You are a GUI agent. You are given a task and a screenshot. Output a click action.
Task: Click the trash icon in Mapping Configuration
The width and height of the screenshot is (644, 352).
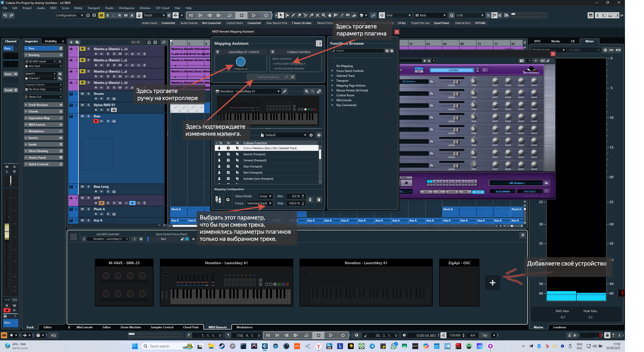[319, 199]
